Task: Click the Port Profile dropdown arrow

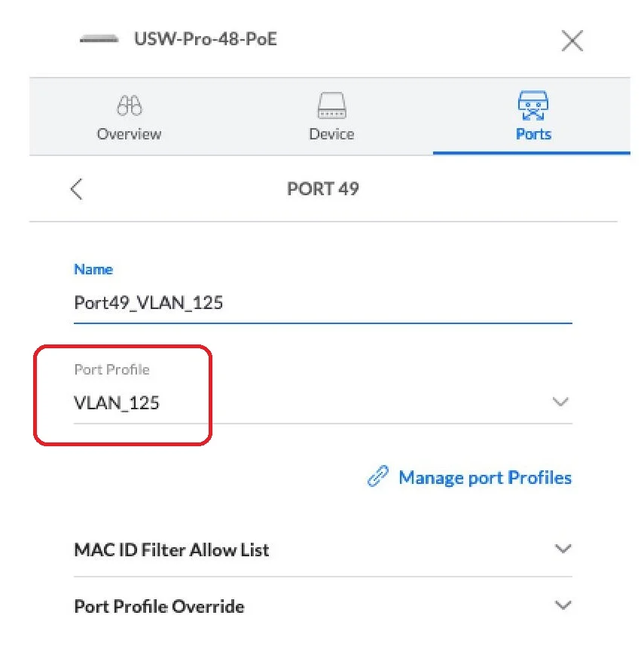Action: pyautogui.click(x=560, y=402)
